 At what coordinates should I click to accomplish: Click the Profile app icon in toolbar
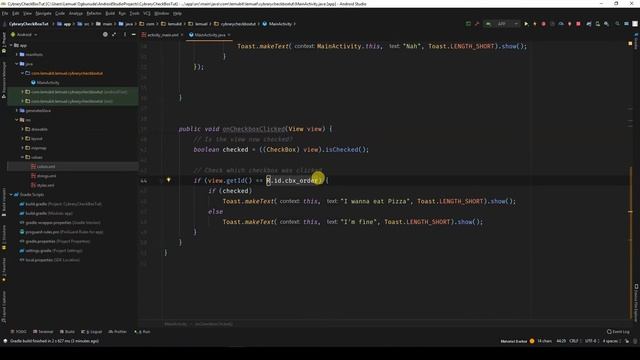[561, 24]
